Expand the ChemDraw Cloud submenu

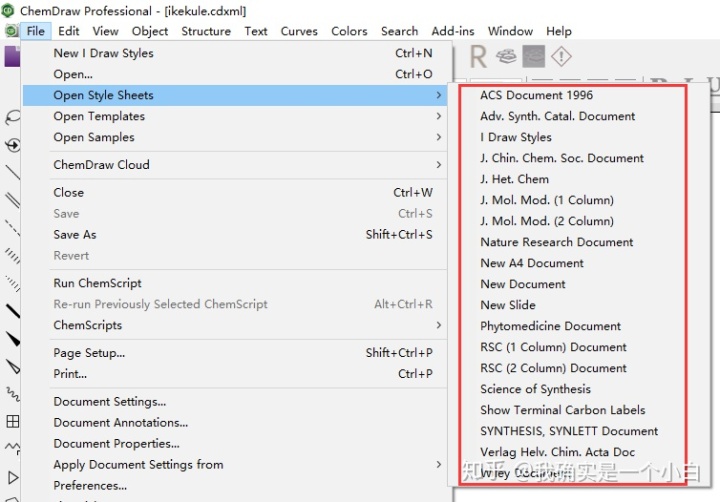pyautogui.click(x=235, y=165)
